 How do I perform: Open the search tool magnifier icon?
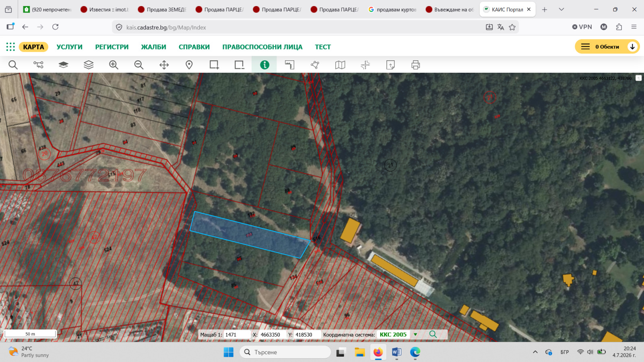(x=13, y=65)
